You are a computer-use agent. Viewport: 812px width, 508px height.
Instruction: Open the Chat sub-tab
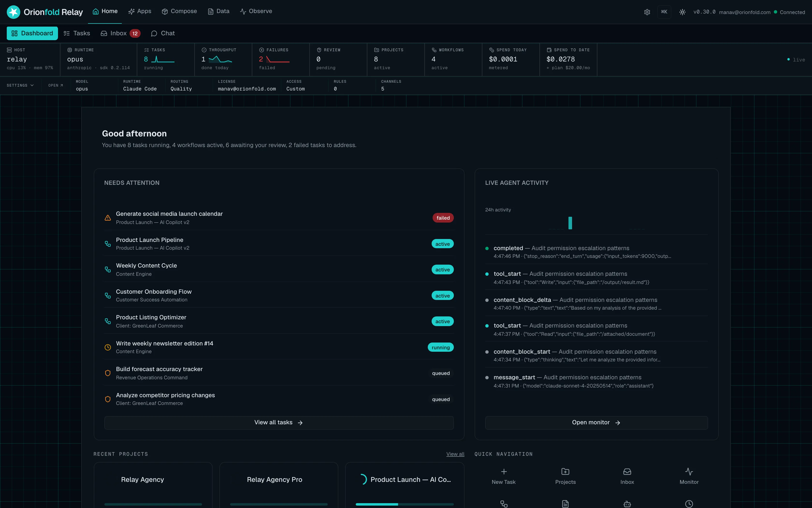click(x=163, y=33)
